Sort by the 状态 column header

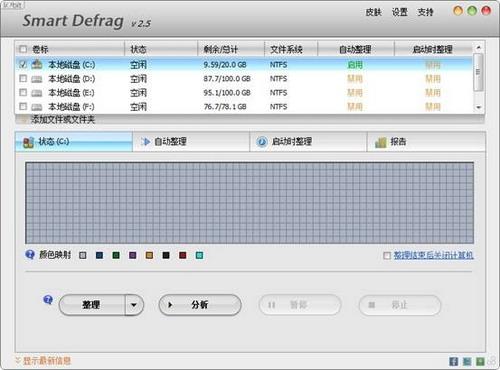[x=161, y=49]
